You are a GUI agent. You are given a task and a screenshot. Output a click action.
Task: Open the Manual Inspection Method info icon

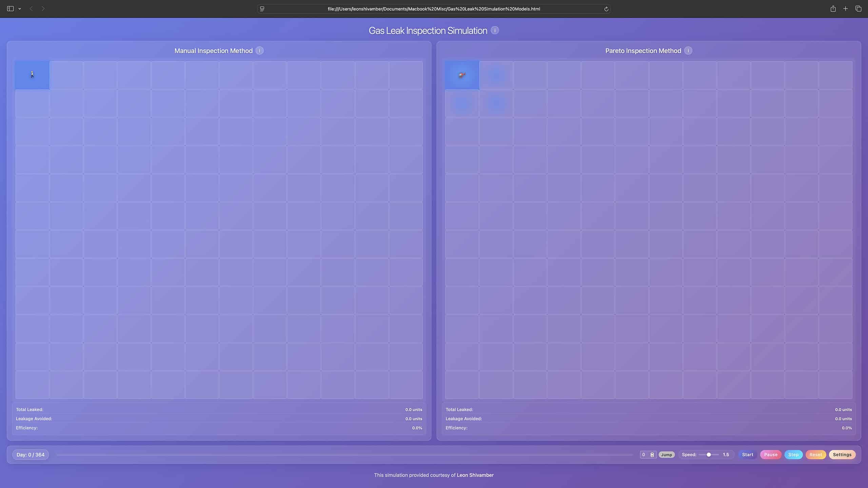(x=259, y=51)
